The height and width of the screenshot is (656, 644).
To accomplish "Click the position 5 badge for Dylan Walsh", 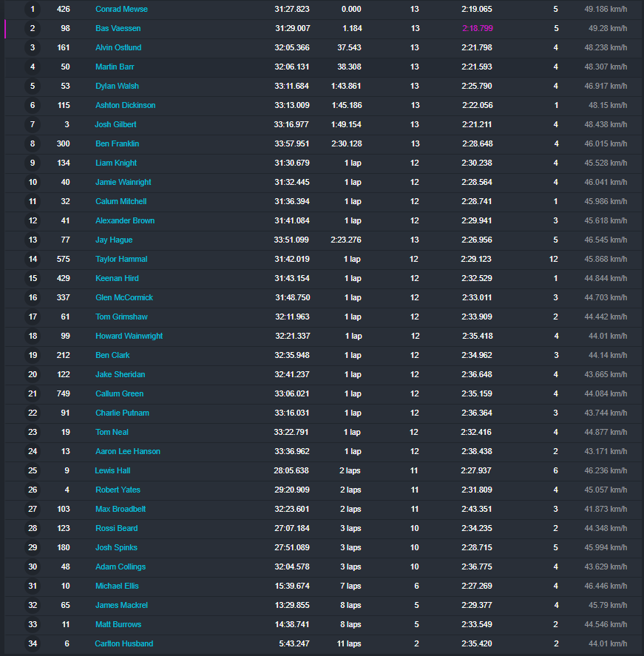I will coord(33,86).
